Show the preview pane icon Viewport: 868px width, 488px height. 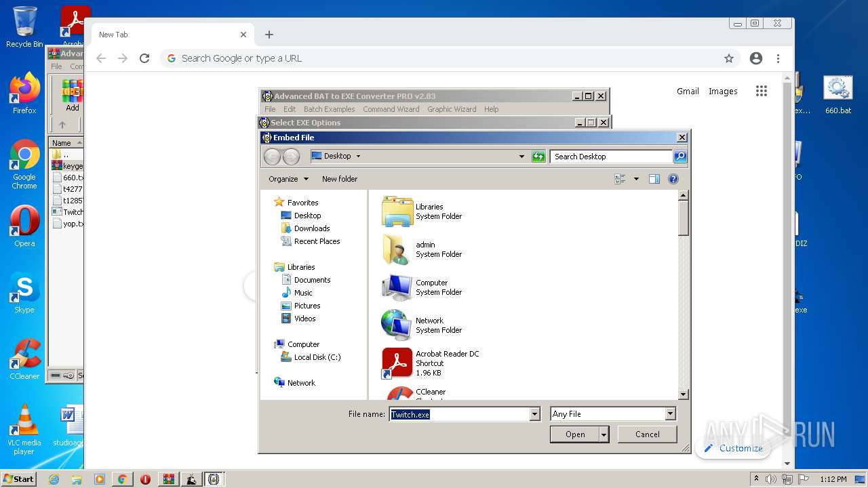pyautogui.click(x=654, y=179)
